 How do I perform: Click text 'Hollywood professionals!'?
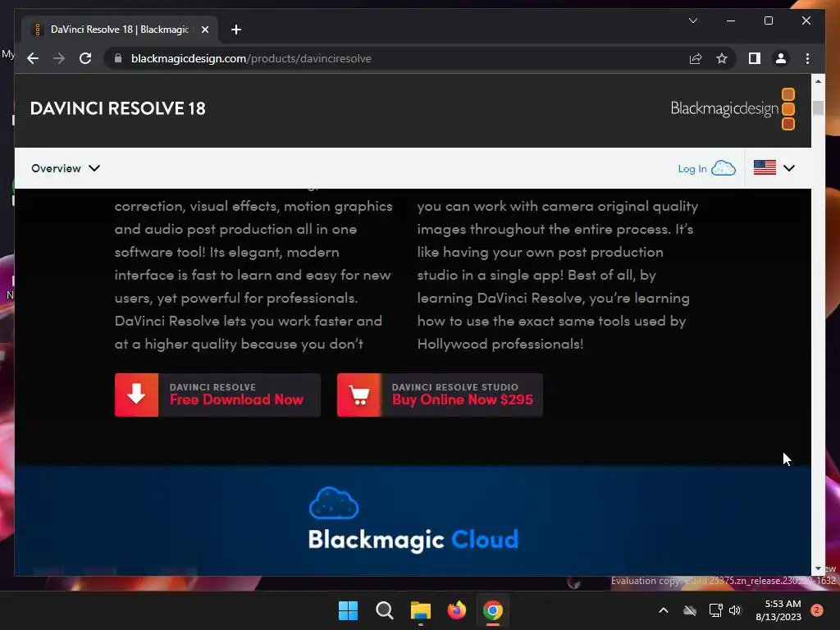500,344
